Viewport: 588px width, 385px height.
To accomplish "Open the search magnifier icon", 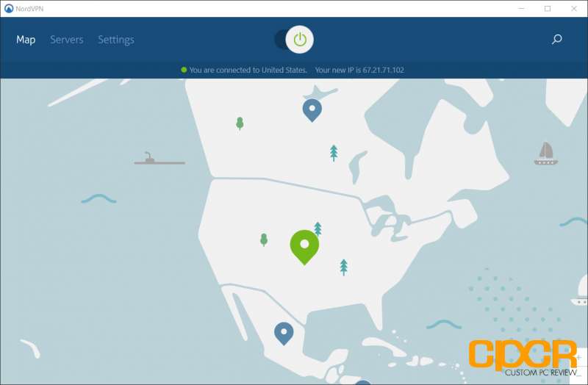I will pyautogui.click(x=557, y=39).
